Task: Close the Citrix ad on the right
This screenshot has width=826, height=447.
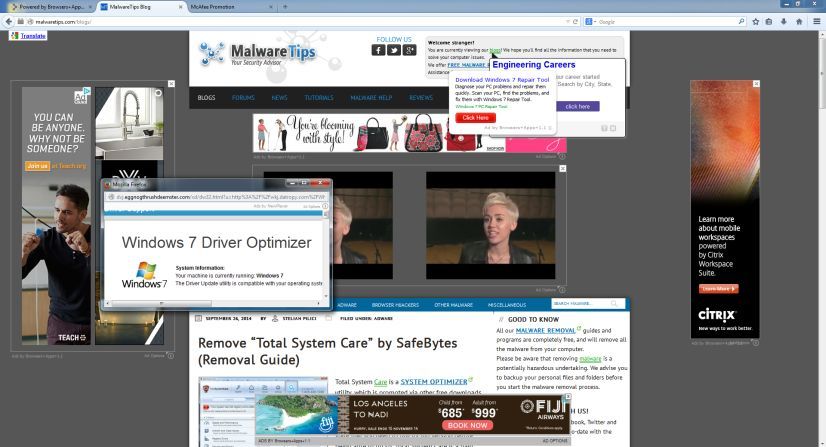Action: 756,84
